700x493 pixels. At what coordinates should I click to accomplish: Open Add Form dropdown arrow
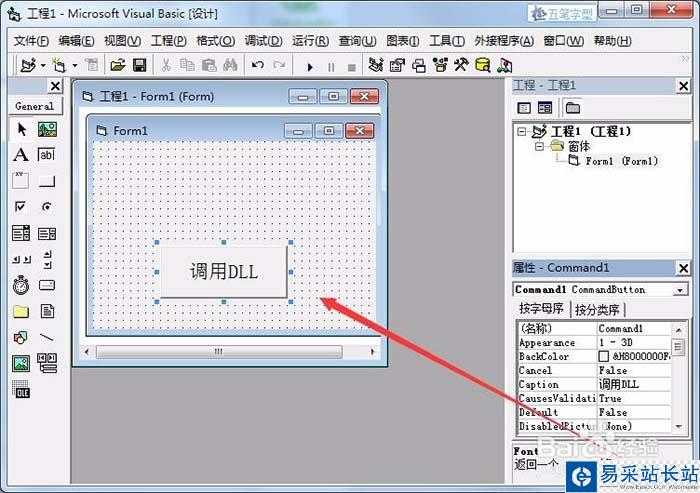coord(75,66)
